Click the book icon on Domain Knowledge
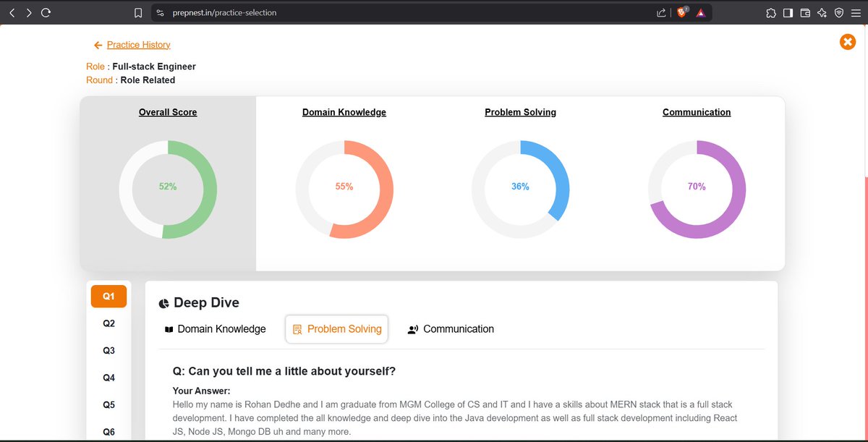This screenshot has height=442, width=868. (x=169, y=330)
